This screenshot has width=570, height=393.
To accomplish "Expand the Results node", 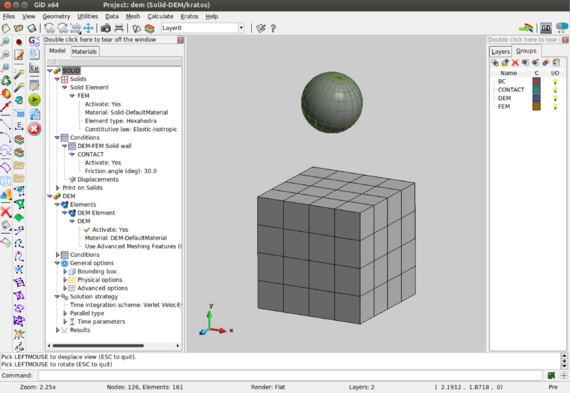I will (x=57, y=330).
